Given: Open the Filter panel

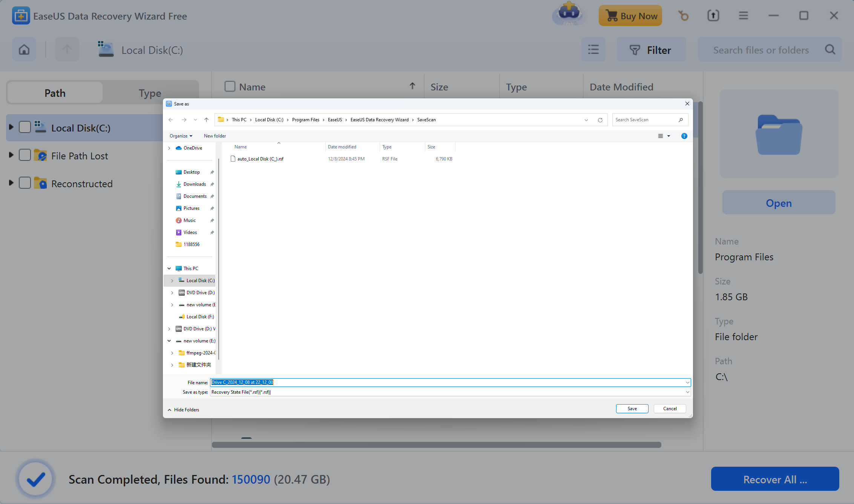Looking at the screenshot, I should 651,50.
